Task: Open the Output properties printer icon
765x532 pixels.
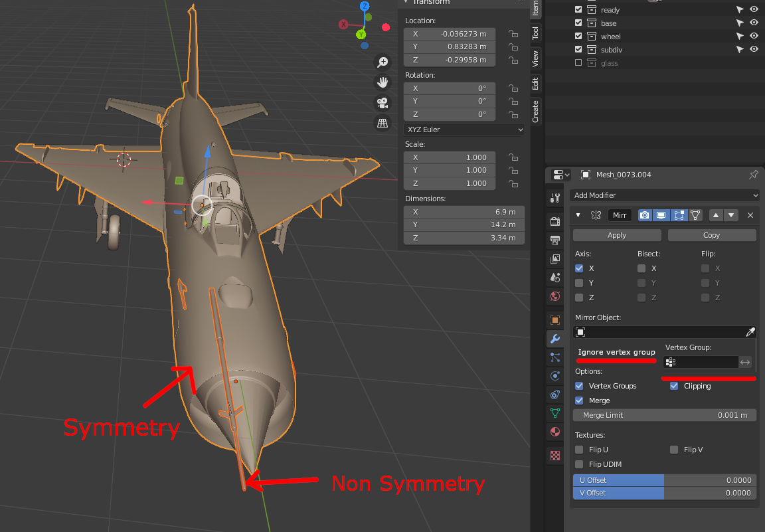Action: (555, 240)
